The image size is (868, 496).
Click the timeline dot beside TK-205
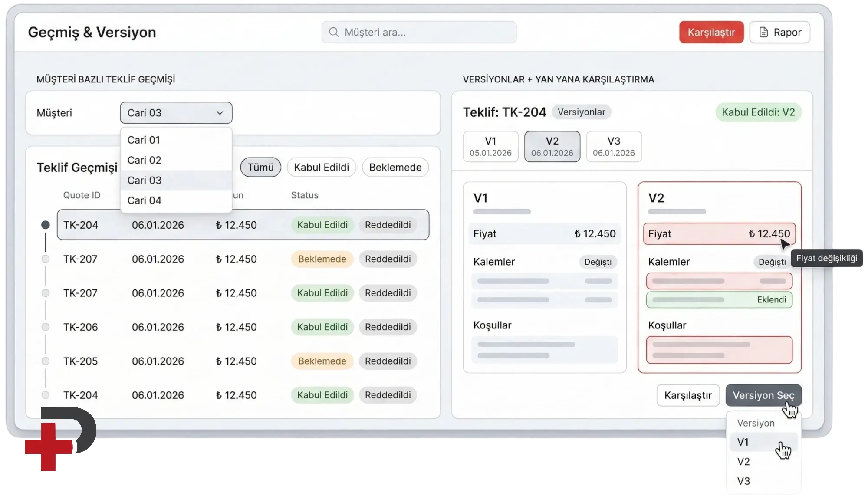pos(45,361)
